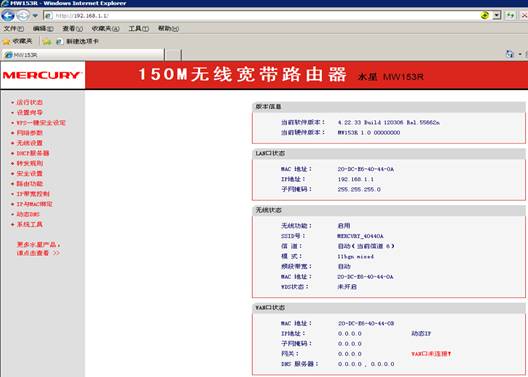Click the LAN MAC address 20-DC-E6-40-44-0A
The height and width of the screenshot is (377, 528).
[x=366, y=169]
